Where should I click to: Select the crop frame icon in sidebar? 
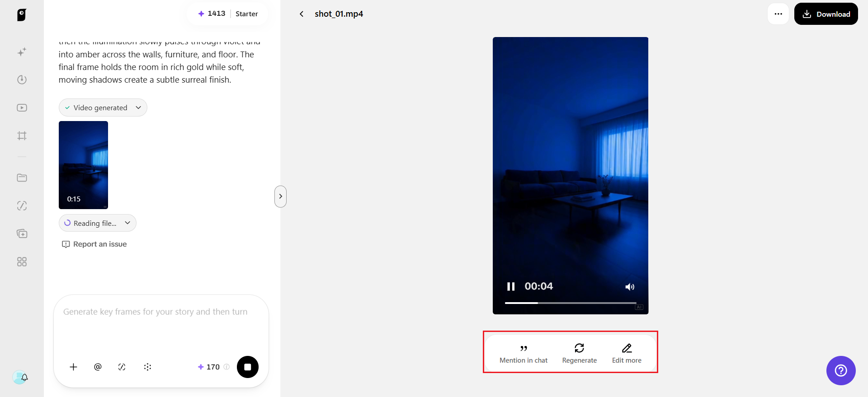click(x=22, y=135)
